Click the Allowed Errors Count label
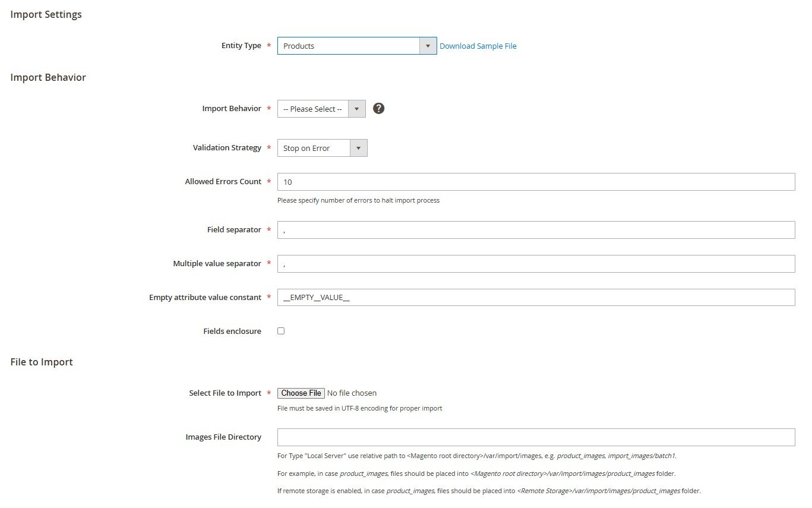This screenshot has width=812, height=508. coord(223,181)
